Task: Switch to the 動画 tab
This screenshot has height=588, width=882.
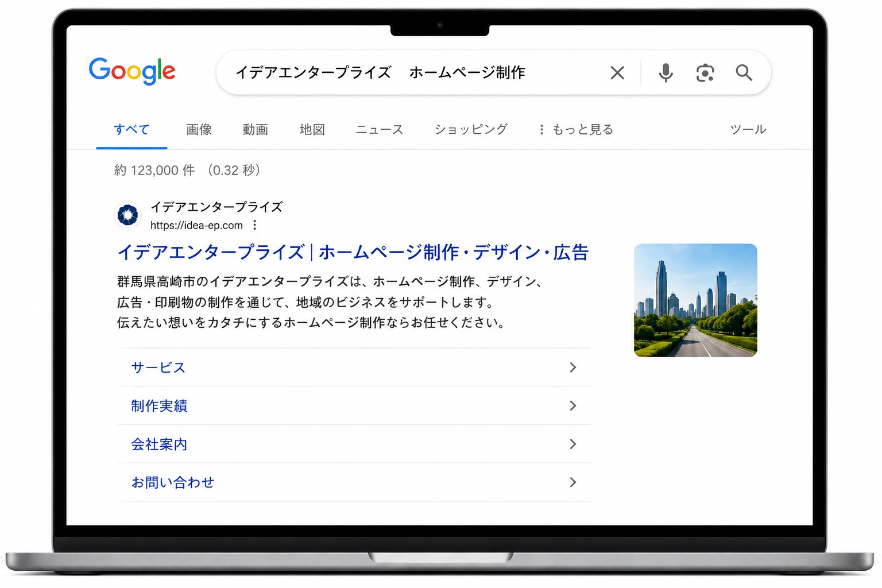Action: [x=256, y=130]
